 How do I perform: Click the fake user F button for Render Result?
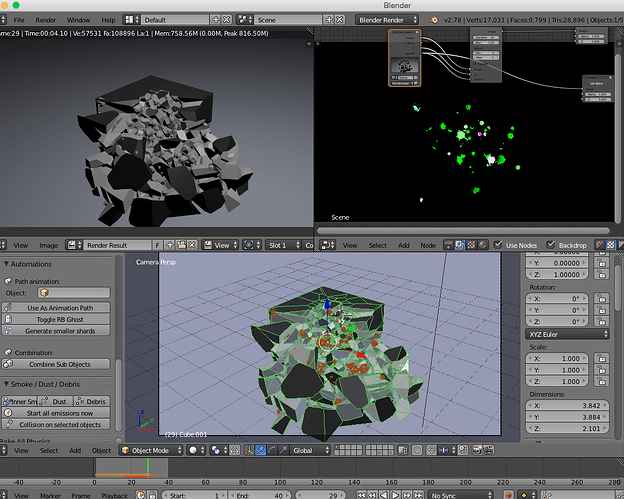[157, 245]
